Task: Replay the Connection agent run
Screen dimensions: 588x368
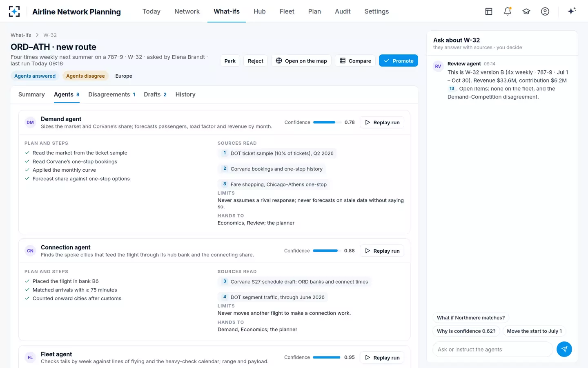Action: (382, 251)
